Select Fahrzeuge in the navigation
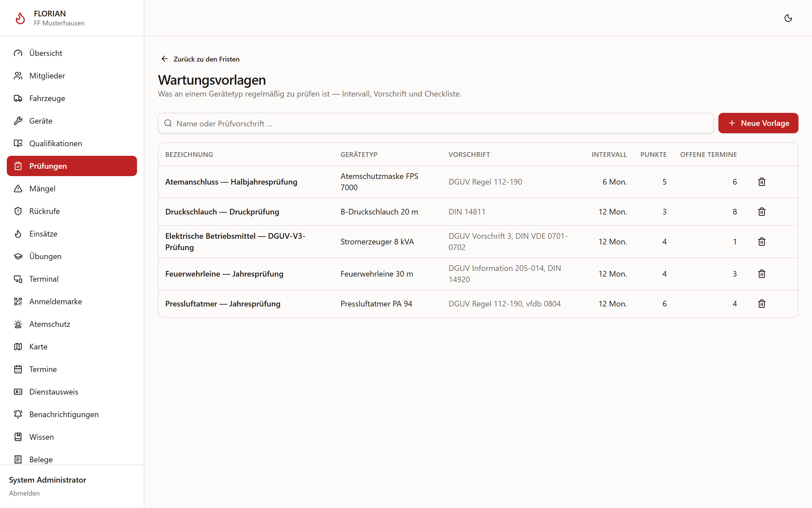The image size is (812, 508). click(72, 98)
